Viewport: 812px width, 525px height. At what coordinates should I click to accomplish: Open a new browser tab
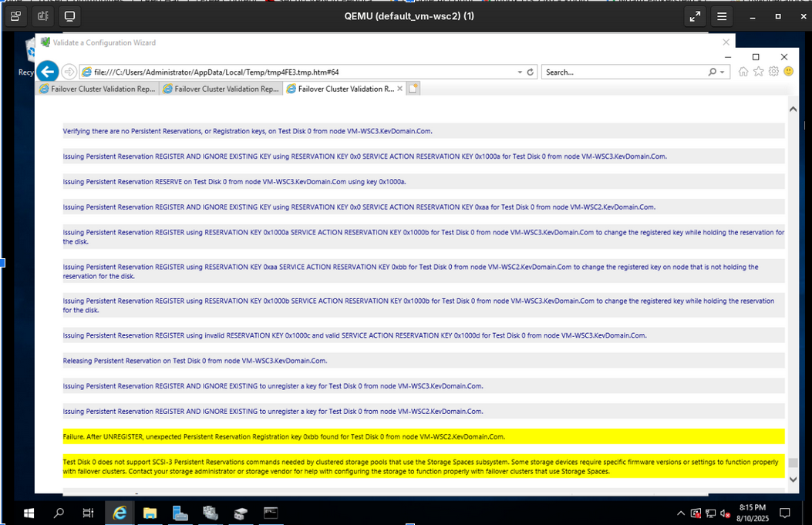tap(413, 89)
